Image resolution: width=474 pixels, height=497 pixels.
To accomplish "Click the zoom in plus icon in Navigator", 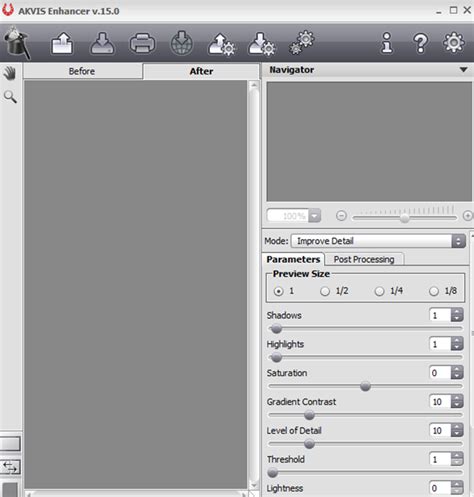I will 468,216.
